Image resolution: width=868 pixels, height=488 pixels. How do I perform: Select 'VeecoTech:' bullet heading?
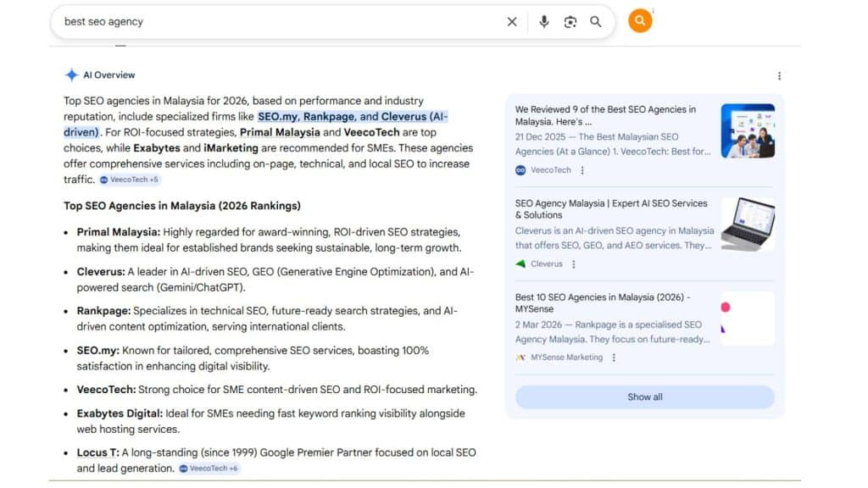click(106, 390)
